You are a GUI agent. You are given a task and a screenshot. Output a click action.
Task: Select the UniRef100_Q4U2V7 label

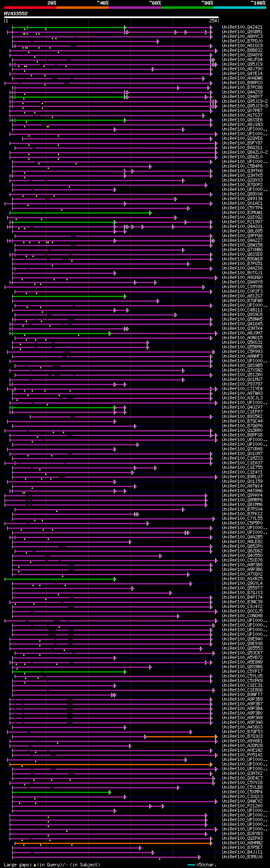coord(242,407)
